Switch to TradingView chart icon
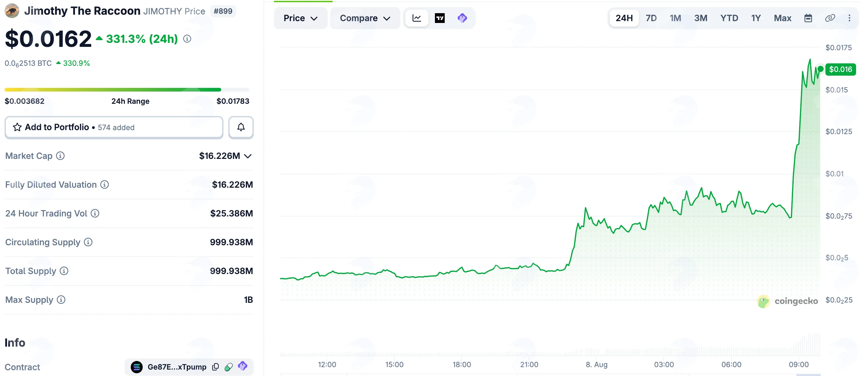Image resolution: width=868 pixels, height=376 pixels. click(440, 18)
